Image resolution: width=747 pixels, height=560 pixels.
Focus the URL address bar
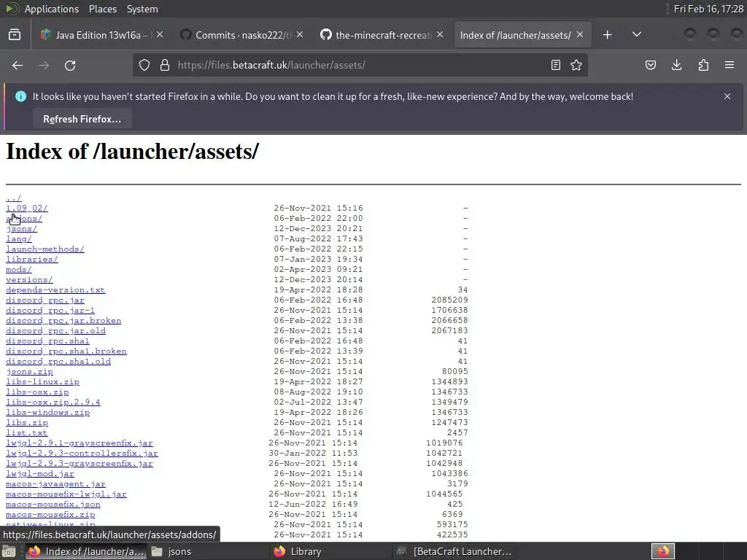click(x=362, y=65)
